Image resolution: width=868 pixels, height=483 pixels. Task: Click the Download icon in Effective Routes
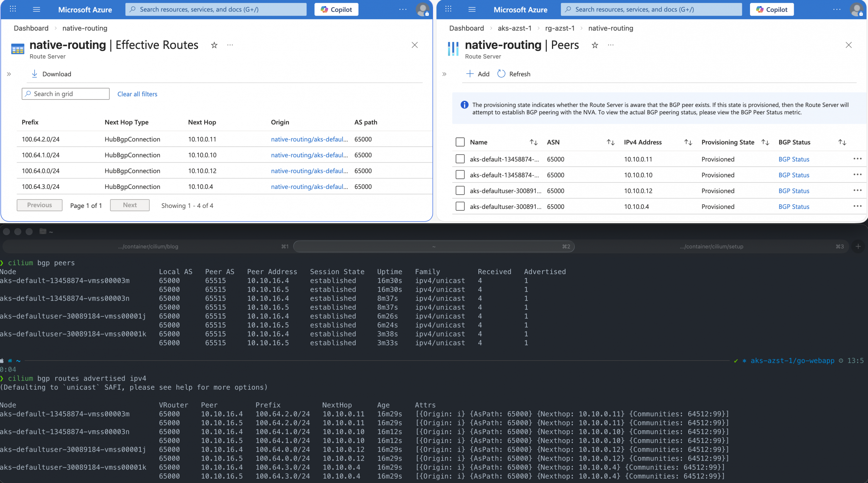[x=35, y=74]
